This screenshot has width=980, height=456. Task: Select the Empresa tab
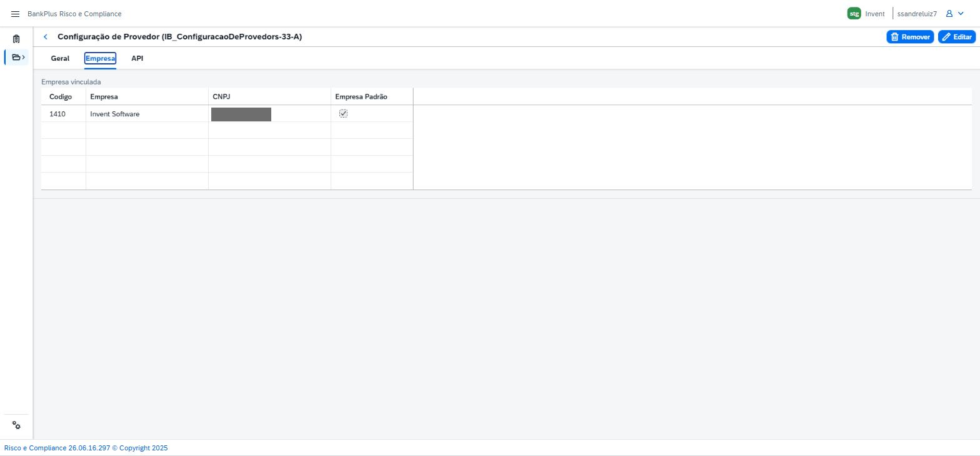click(100, 58)
